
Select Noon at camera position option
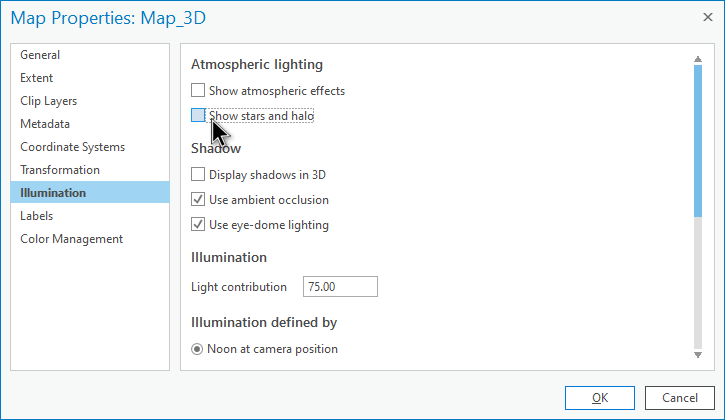click(x=198, y=350)
